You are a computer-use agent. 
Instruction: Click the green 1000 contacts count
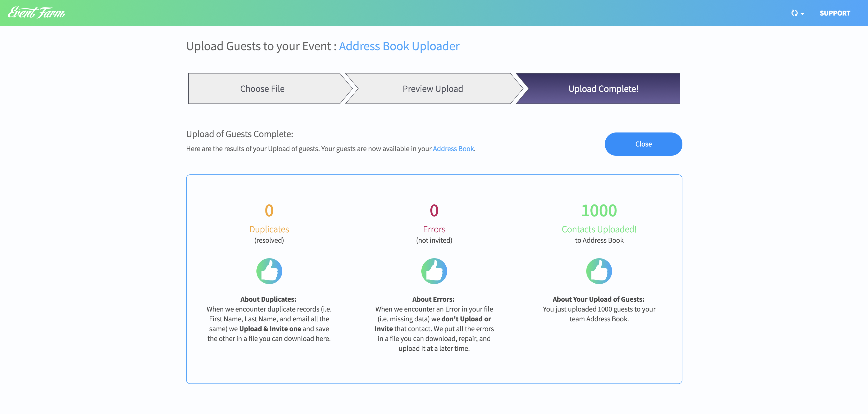(x=599, y=211)
